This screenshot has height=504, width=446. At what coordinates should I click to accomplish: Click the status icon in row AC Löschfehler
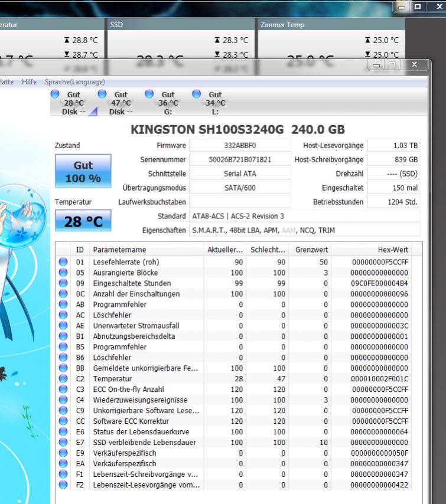pos(63,315)
